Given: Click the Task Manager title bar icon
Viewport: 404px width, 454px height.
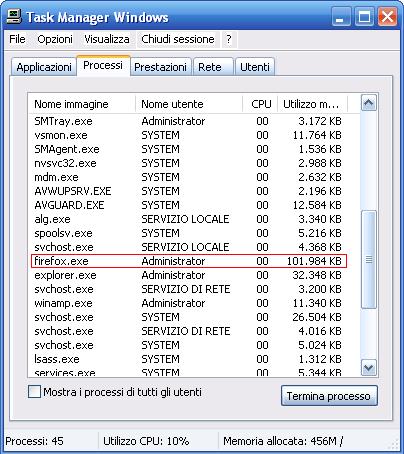Looking at the screenshot, I should (14, 16).
